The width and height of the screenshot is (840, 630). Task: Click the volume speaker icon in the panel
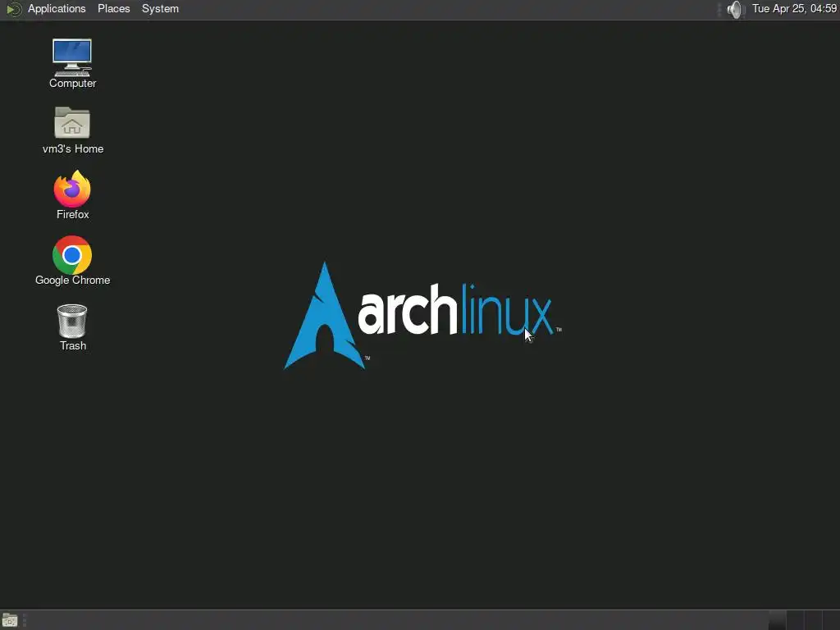pos(736,9)
